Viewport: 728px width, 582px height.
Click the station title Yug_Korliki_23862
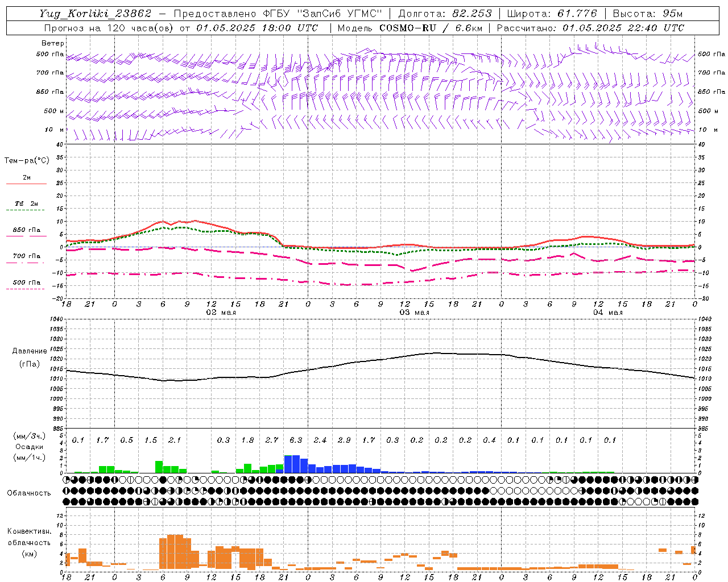pyautogui.click(x=96, y=14)
